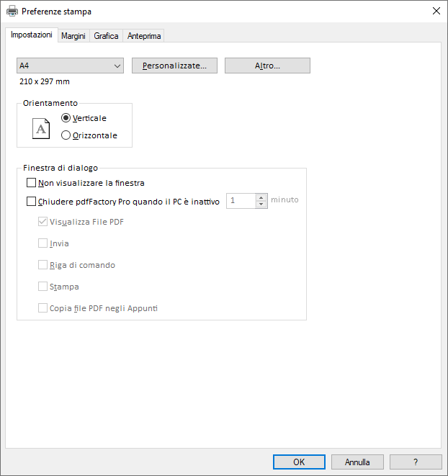448x476 pixels.
Task: Decrease minutes with spinner down arrow
Action: click(x=261, y=205)
